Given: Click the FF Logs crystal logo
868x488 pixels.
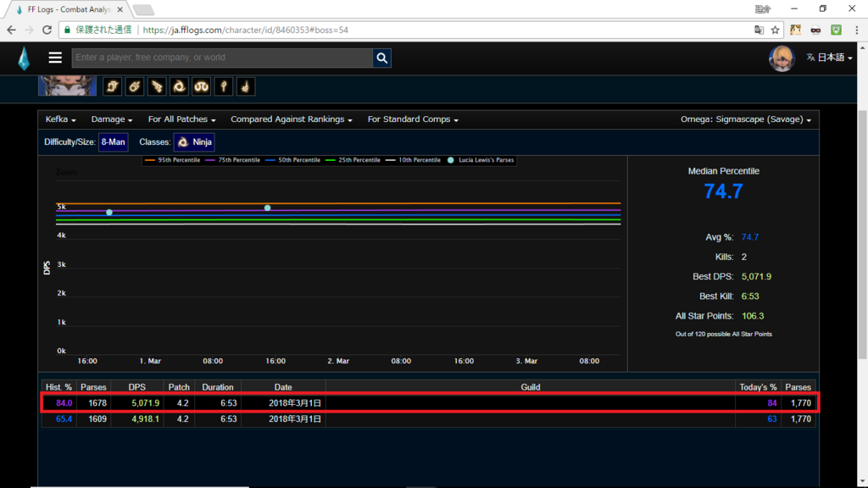Looking at the screenshot, I should point(23,58).
